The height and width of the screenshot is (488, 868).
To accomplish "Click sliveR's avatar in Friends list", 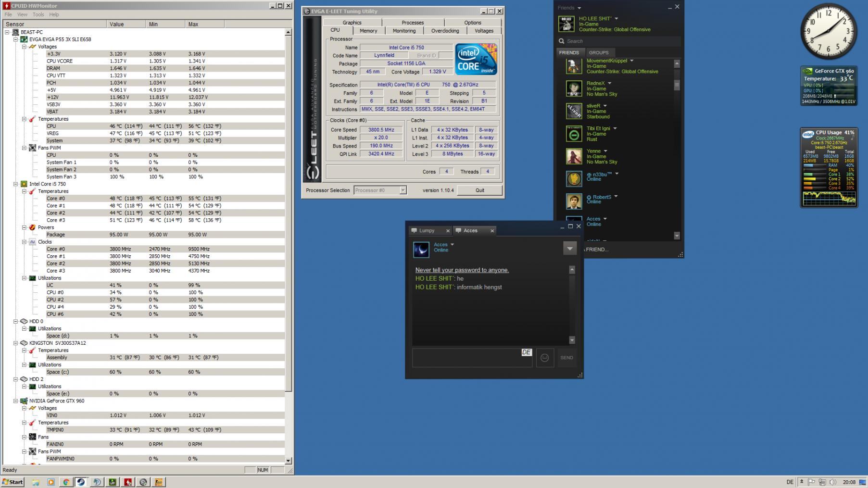I will point(574,111).
